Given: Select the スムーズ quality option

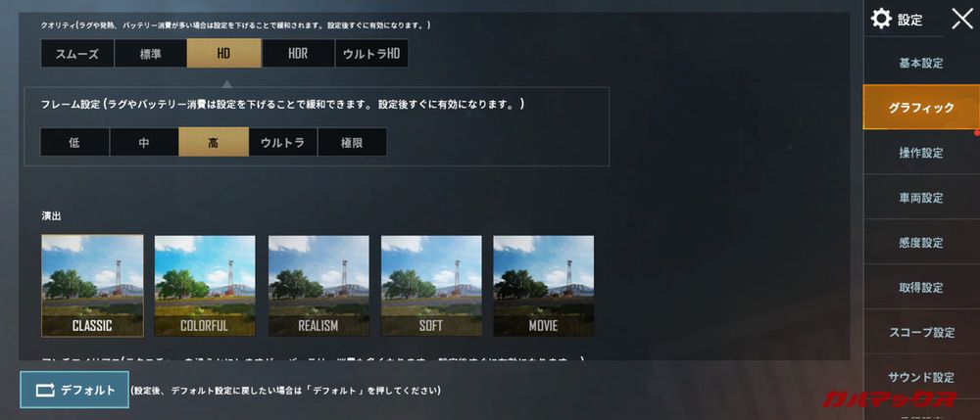Looking at the screenshot, I should [x=77, y=53].
